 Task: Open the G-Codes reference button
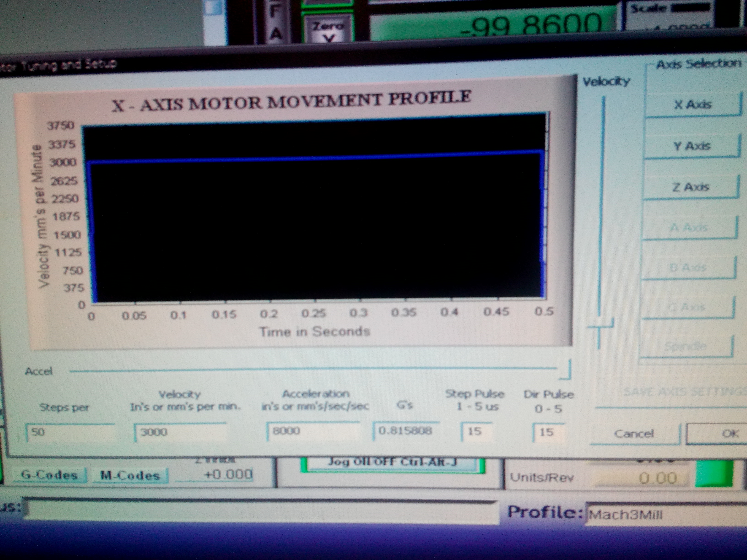click(49, 475)
